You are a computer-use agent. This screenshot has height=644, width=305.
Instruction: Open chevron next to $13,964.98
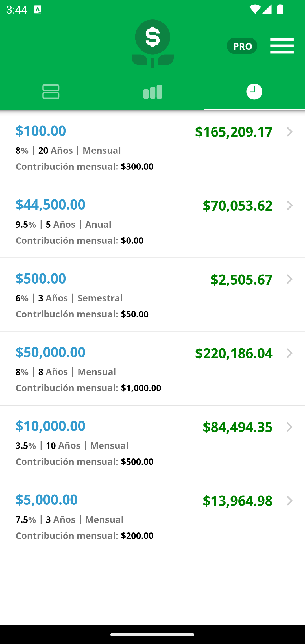click(289, 501)
